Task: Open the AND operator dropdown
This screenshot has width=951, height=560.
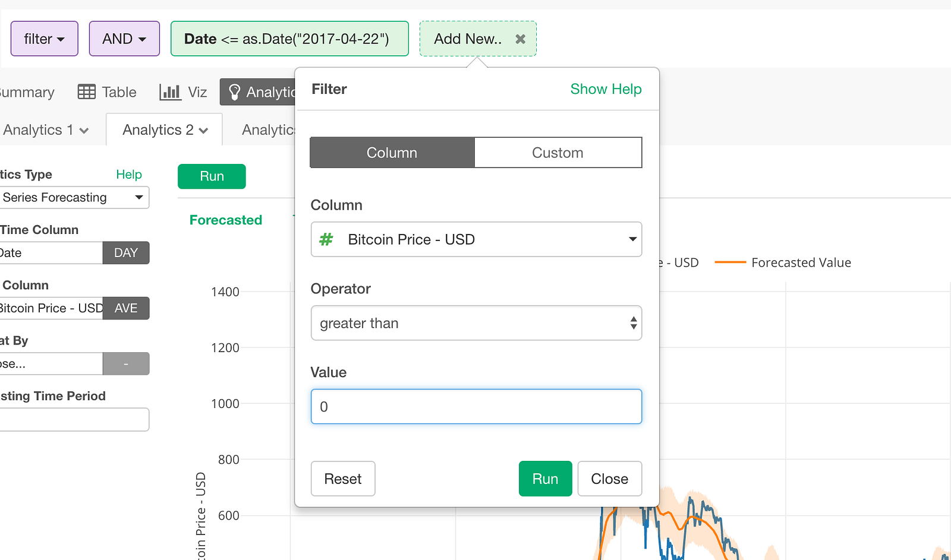Action: pyautogui.click(x=124, y=39)
